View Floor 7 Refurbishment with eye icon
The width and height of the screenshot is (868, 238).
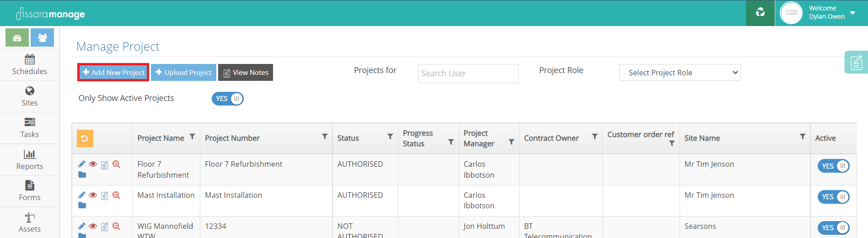93,164
